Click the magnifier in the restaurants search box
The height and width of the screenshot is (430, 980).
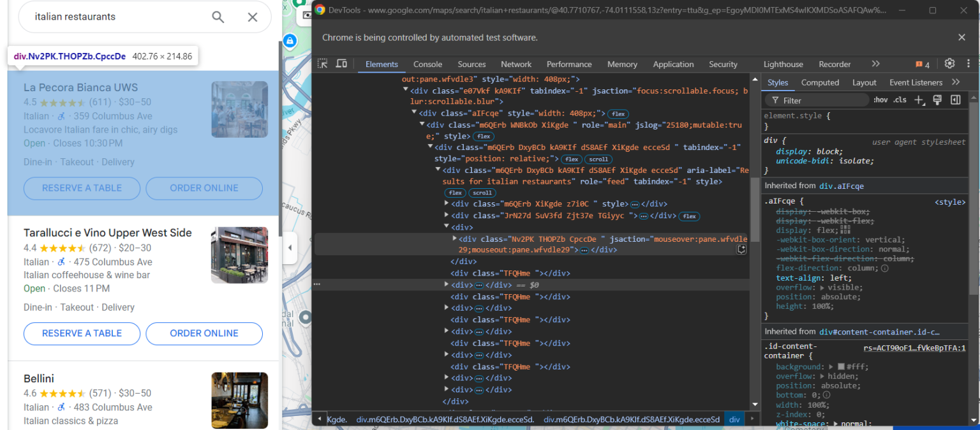[218, 17]
